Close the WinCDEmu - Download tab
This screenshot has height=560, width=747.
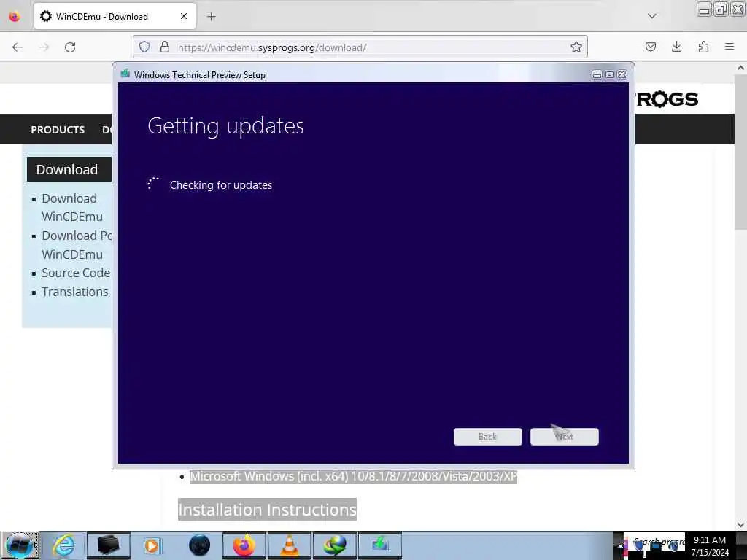(183, 16)
